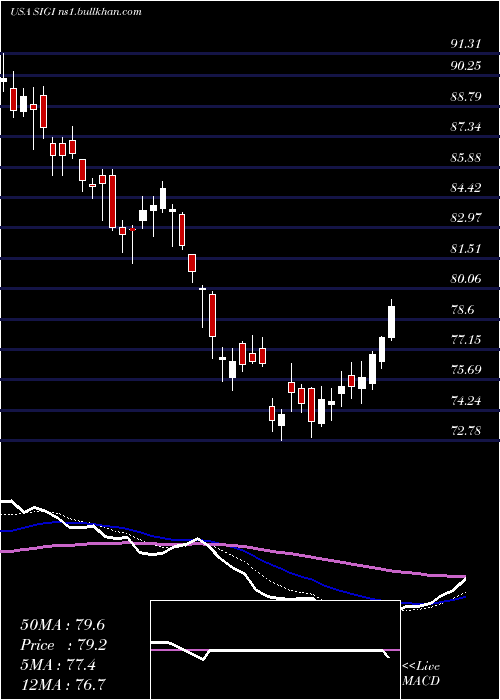Image resolution: width=500 pixels, height=700 pixels.
Task: Click the latest white candlestick near 78.6
Action: point(392,320)
